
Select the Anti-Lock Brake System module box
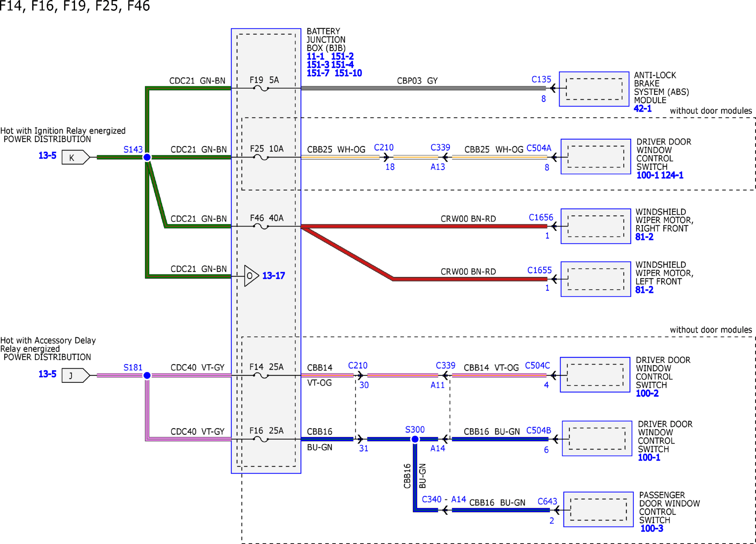594,89
